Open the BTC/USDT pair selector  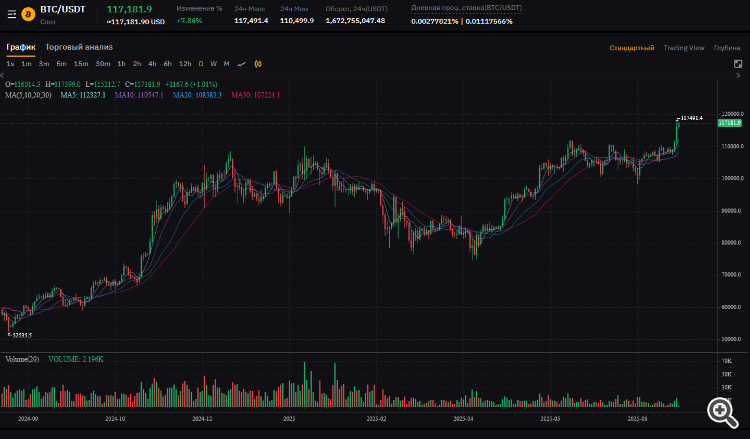tap(61, 9)
